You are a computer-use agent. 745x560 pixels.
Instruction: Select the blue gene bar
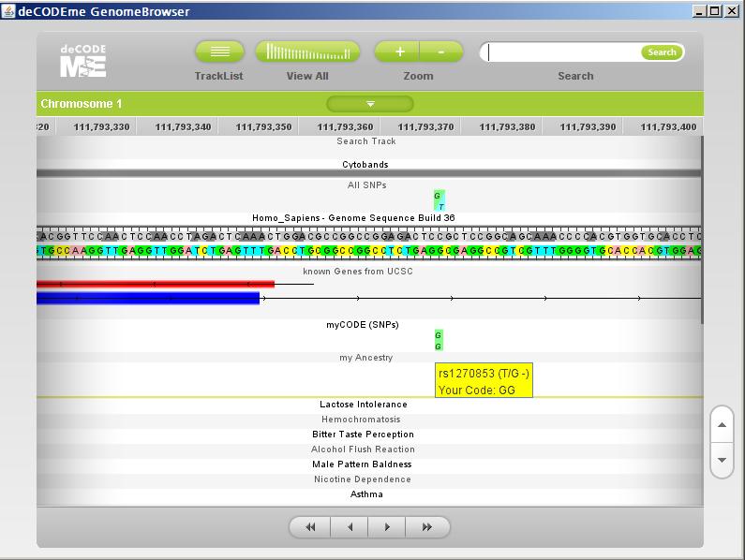pos(148,298)
